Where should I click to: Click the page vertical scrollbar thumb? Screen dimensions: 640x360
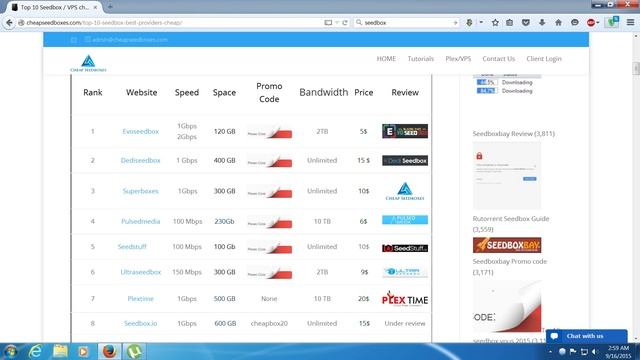point(636,69)
